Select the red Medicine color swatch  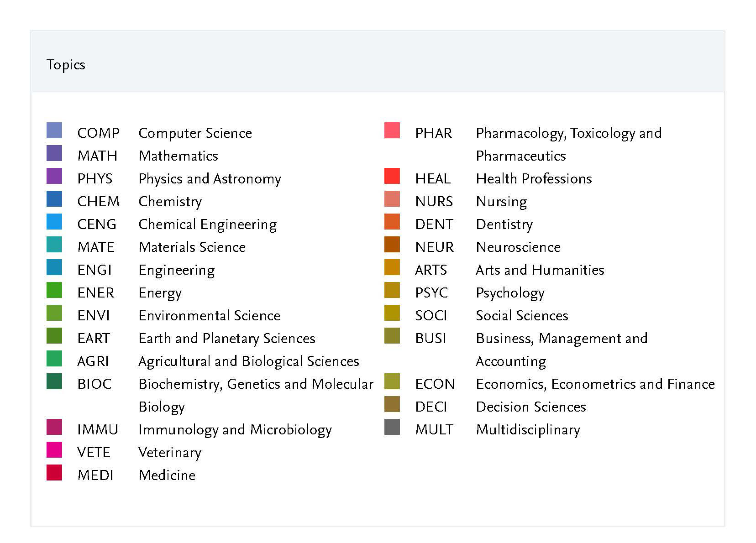[x=54, y=473]
